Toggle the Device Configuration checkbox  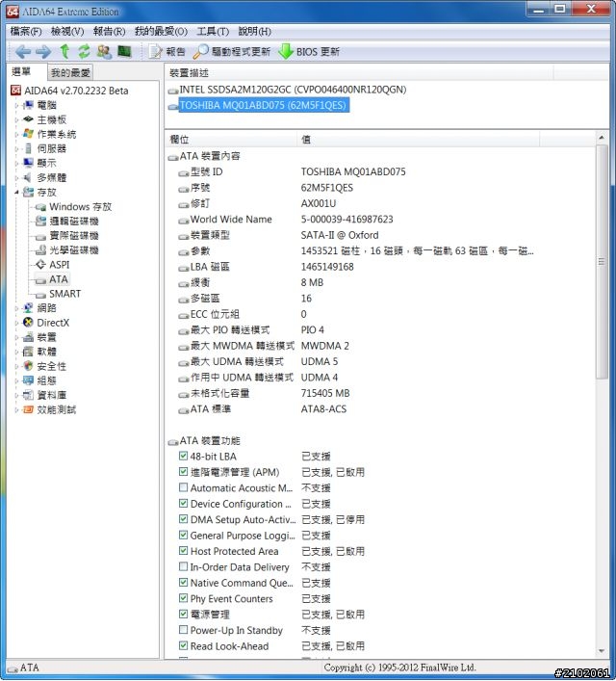pos(183,504)
